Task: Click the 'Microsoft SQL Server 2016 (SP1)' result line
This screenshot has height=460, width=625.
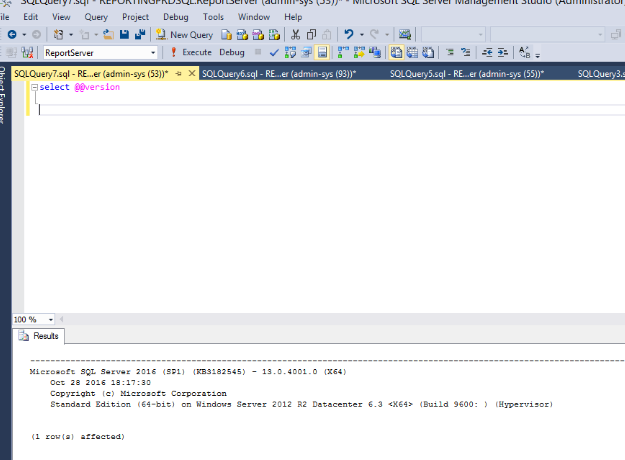Action: [188, 372]
